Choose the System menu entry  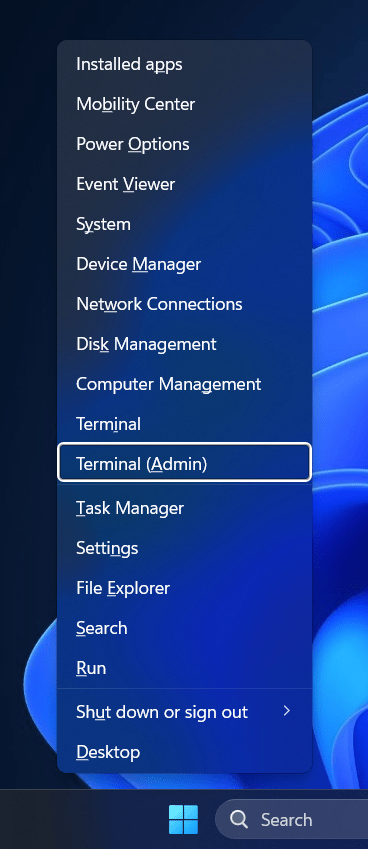coord(184,224)
